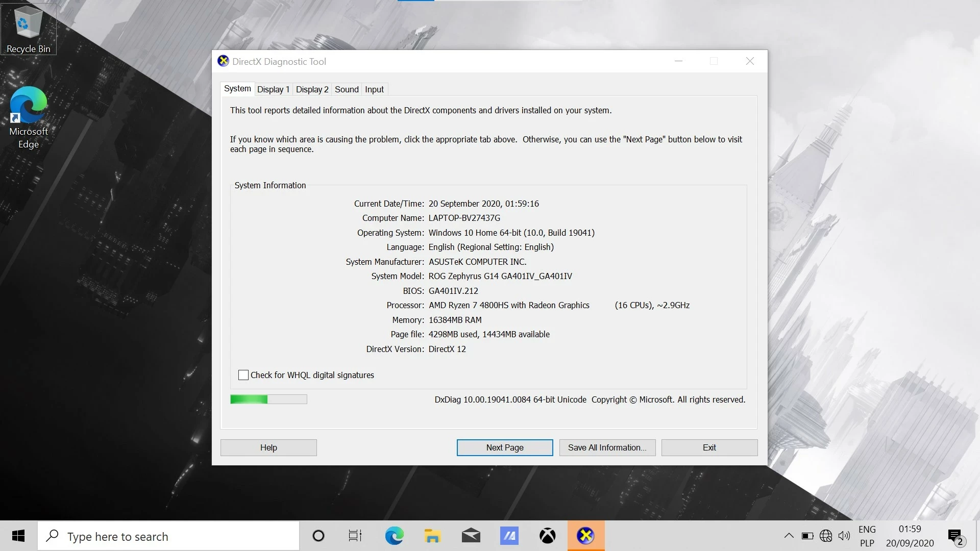980x551 pixels.
Task: Toggle Check for WHQL digital signatures
Action: click(243, 375)
